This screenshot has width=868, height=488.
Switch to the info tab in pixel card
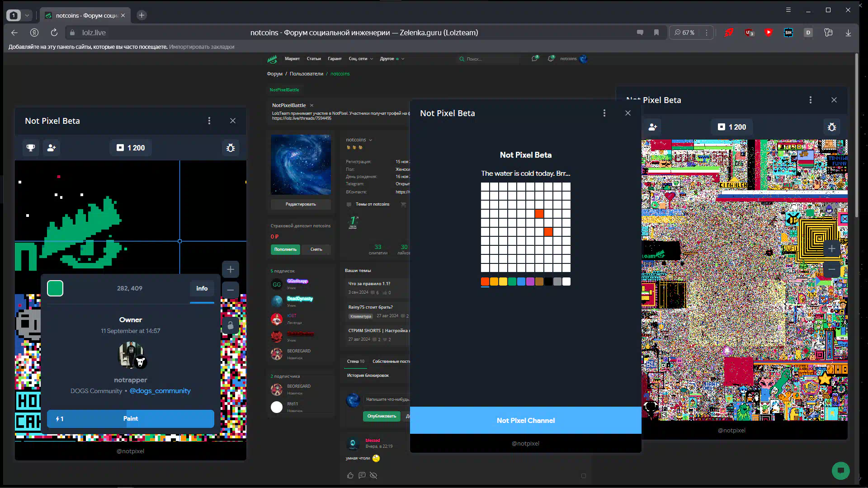point(202,288)
